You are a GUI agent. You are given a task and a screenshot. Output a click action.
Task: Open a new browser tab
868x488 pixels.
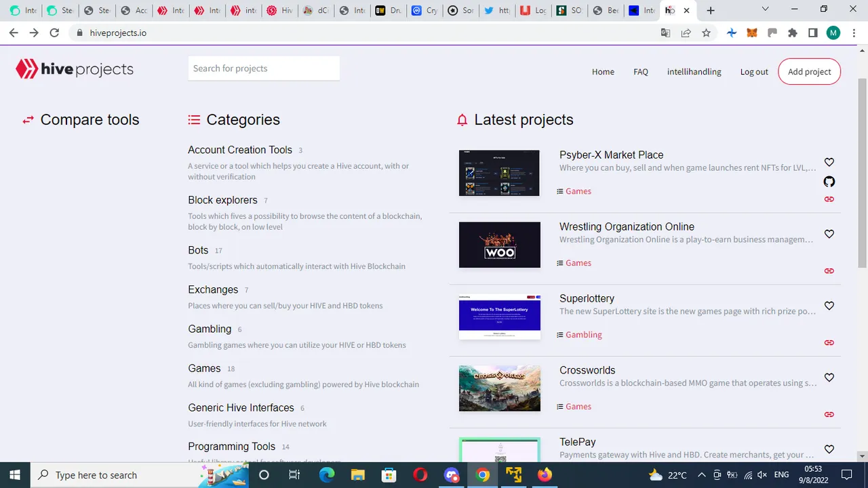pos(710,10)
